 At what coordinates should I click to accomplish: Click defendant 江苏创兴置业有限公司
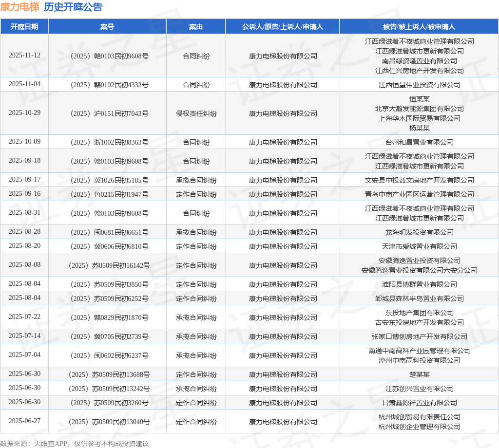pyautogui.click(x=419, y=389)
